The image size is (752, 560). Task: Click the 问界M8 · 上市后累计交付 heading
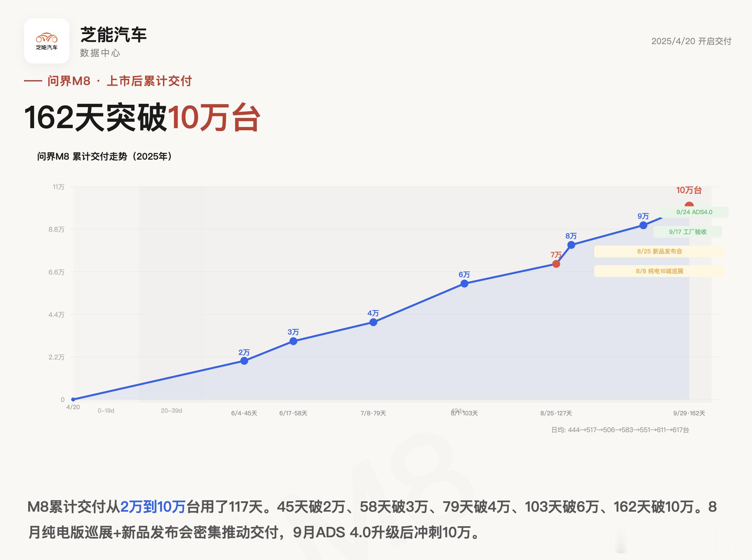(120, 81)
